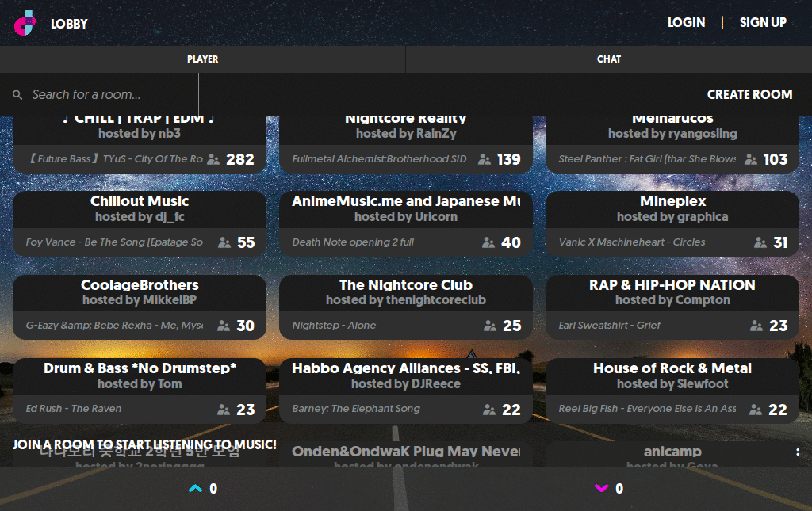812x511 pixels.
Task: Join the RAP & HIP-HOP NATION room
Action: (672, 292)
